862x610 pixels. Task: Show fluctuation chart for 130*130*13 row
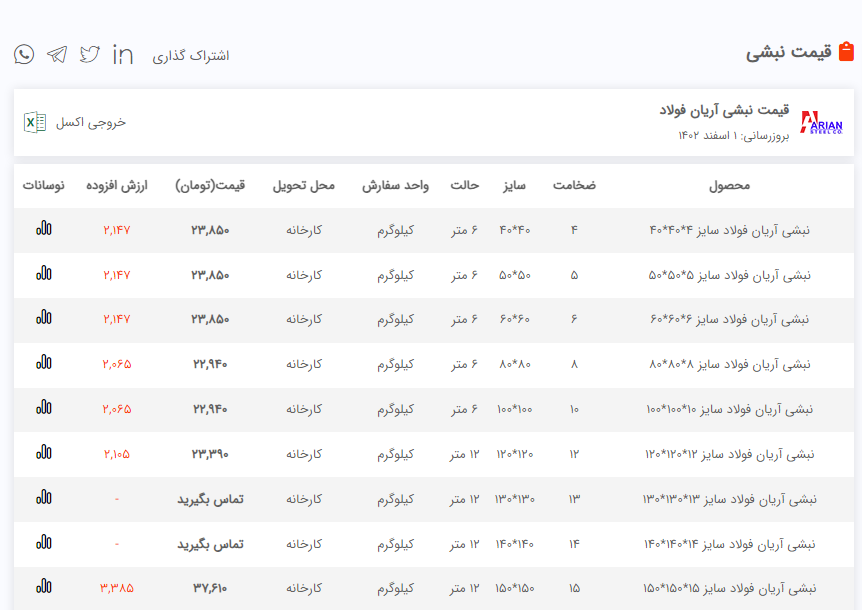point(44,497)
